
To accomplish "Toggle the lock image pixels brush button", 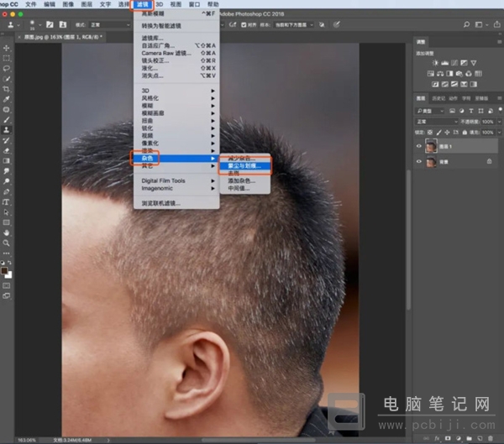I will point(438,133).
